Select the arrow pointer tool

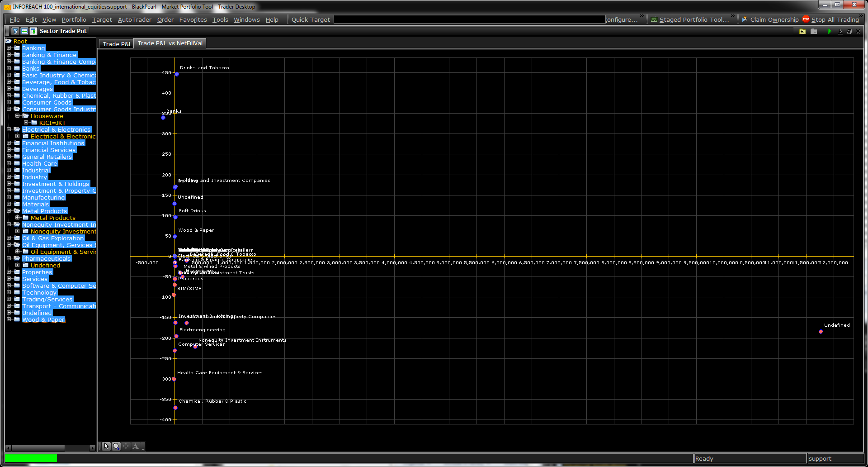click(x=106, y=446)
